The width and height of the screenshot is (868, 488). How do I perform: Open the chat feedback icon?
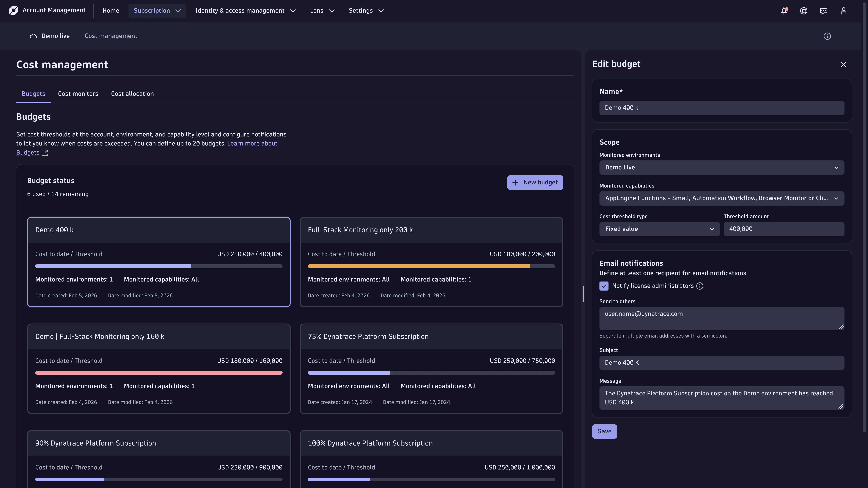[824, 11]
